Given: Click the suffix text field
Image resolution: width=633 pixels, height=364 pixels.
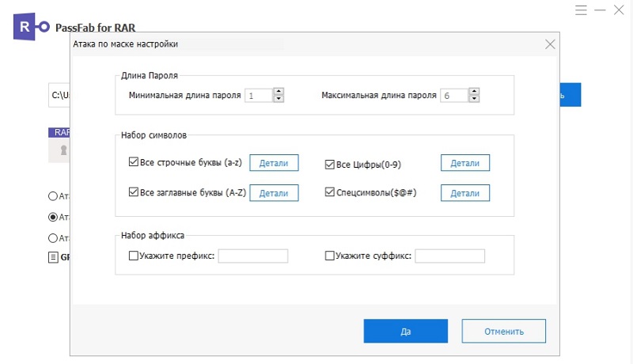Looking at the screenshot, I should (x=449, y=256).
